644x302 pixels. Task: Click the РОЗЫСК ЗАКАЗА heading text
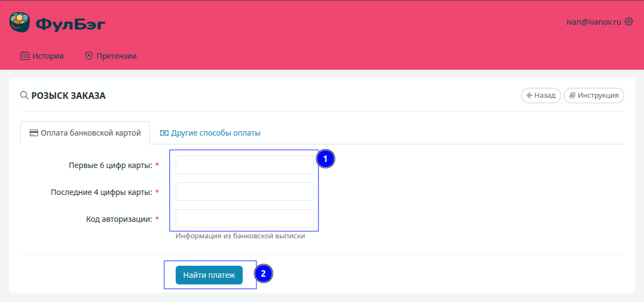pyautogui.click(x=68, y=96)
